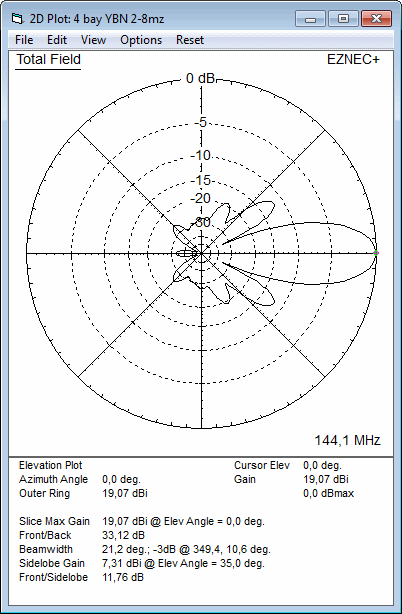This screenshot has width=402, height=614.
Task: Open the Options menu
Action: coord(141,40)
